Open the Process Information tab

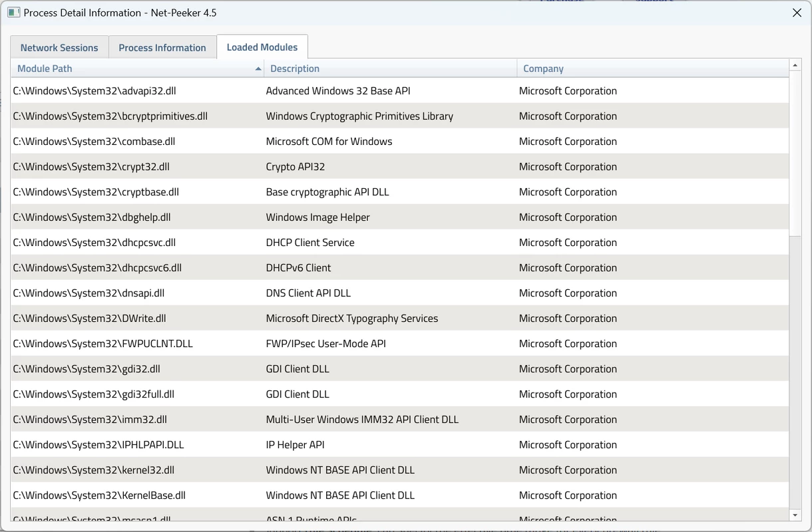(162, 48)
